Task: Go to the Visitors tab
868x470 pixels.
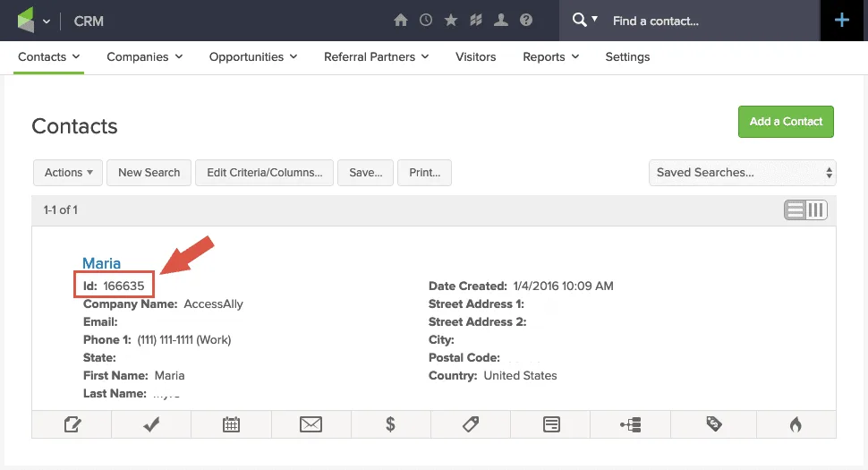Action: [x=475, y=56]
